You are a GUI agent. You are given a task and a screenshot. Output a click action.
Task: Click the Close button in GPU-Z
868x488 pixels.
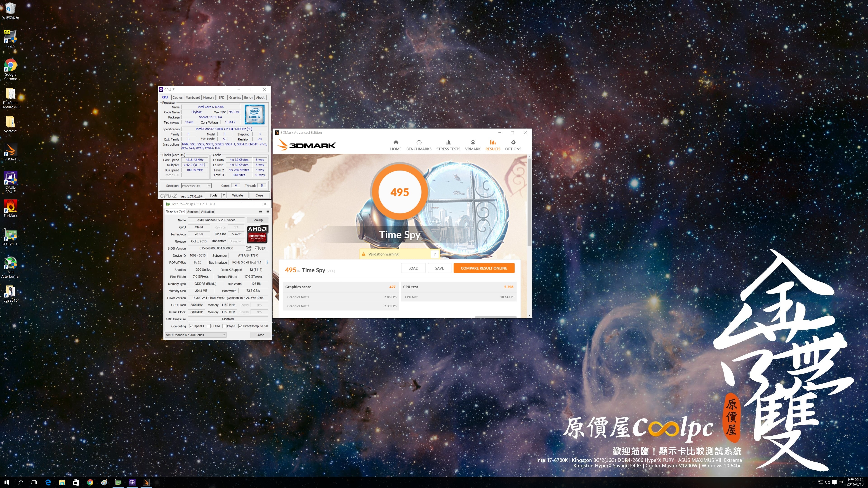[x=260, y=335]
